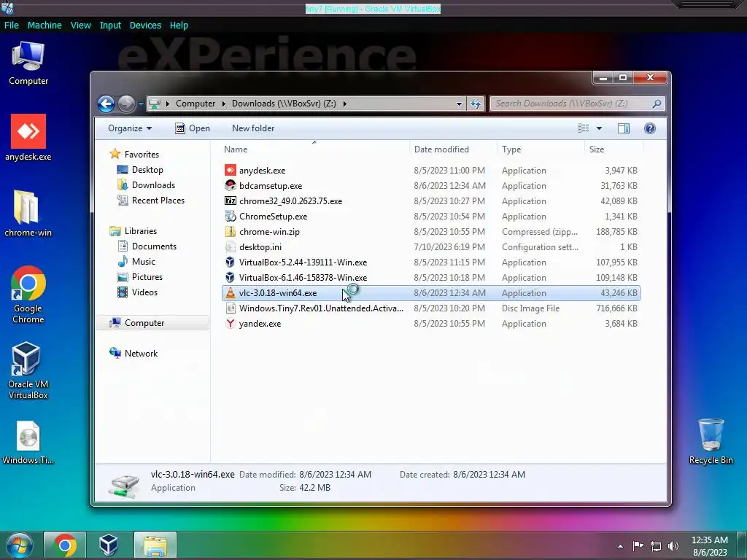The image size is (747, 560).
Task: Click the Help question mark icon
Action: [649, 128]
